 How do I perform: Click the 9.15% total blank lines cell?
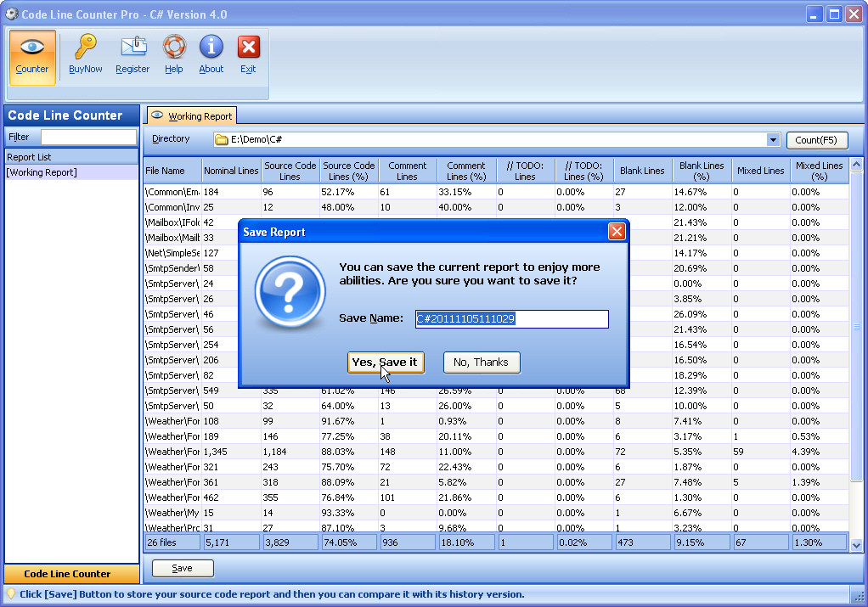click(702, 542)
